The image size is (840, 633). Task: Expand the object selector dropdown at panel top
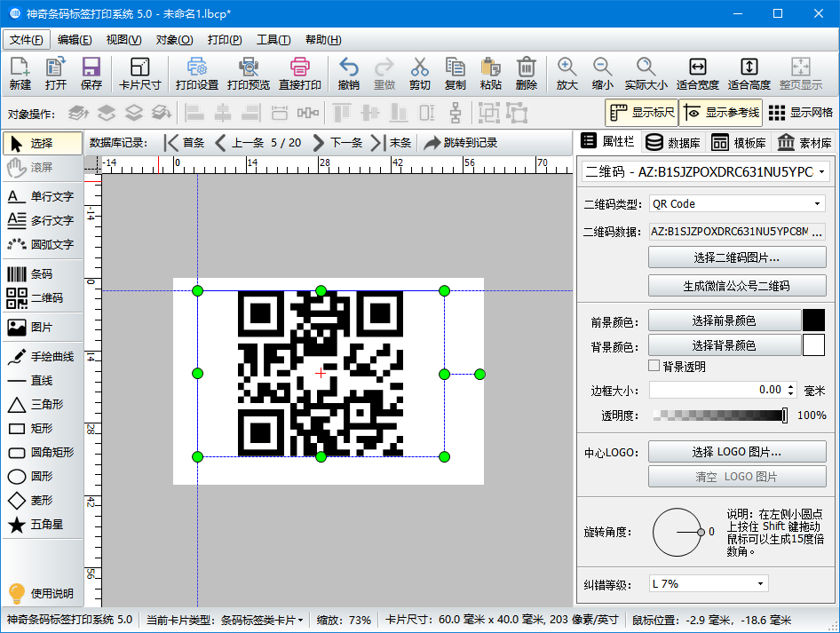click(821, 172)
